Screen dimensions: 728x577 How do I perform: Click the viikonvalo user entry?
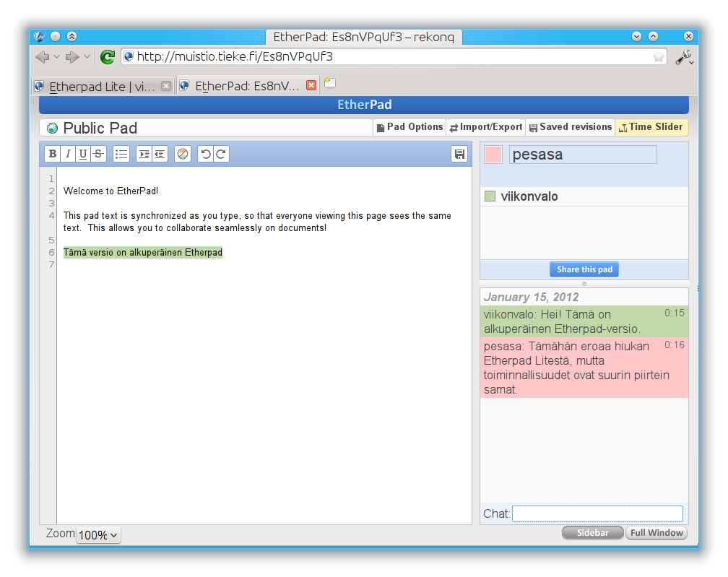(584, 196)
